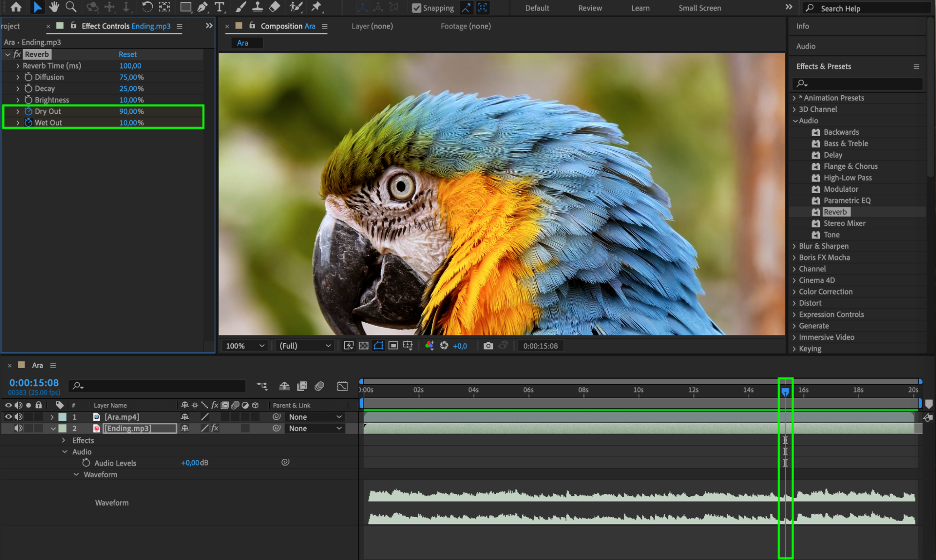Select the Rotation tool
Screen dimensions: 936x560
coord(147,7)
